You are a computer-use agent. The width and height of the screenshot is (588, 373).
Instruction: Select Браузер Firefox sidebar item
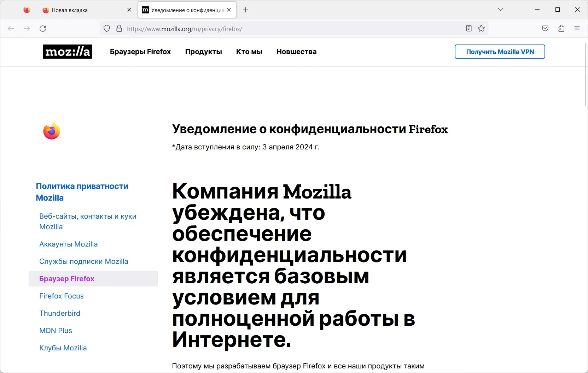[x=93, y=279]
